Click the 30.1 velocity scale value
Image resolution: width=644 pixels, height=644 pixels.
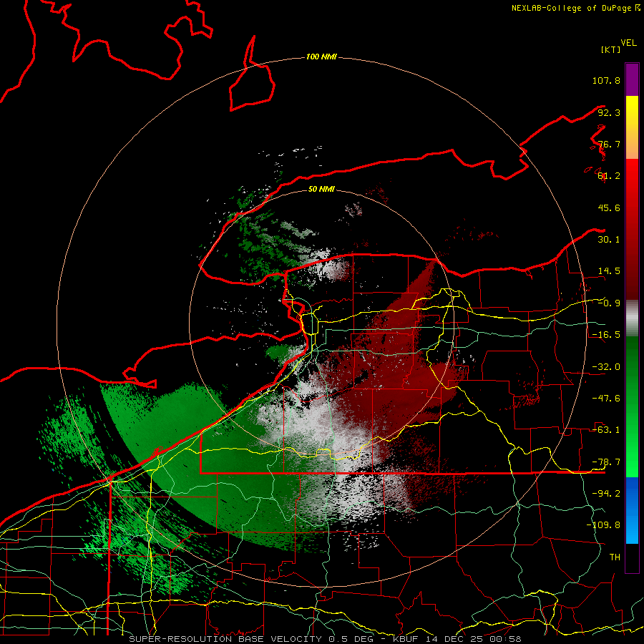coord(609,240)
